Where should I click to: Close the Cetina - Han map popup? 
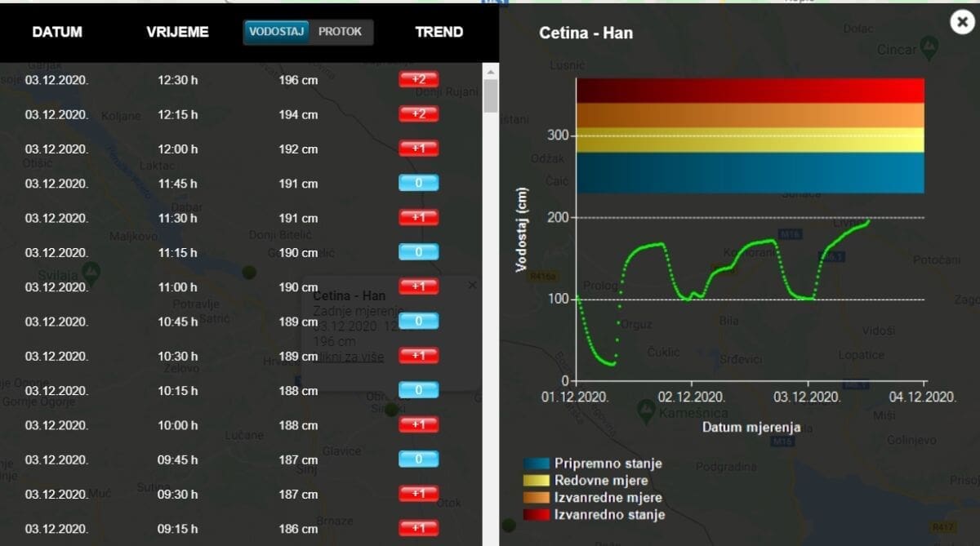click(472, 286)
